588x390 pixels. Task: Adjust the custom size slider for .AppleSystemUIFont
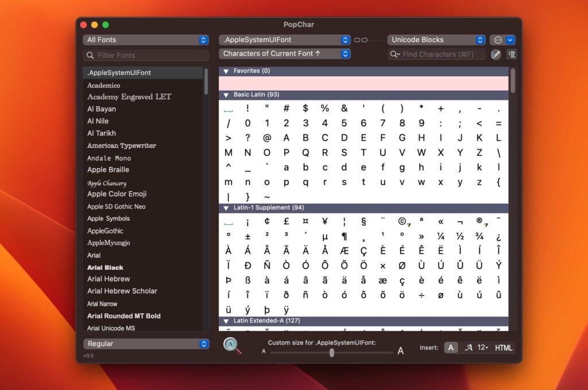coord(331,353)
